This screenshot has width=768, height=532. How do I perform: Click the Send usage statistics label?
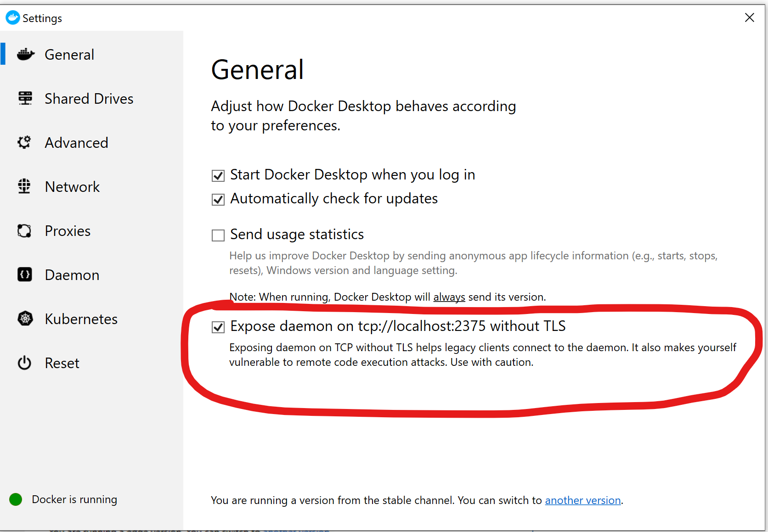(x=297, y=234)
